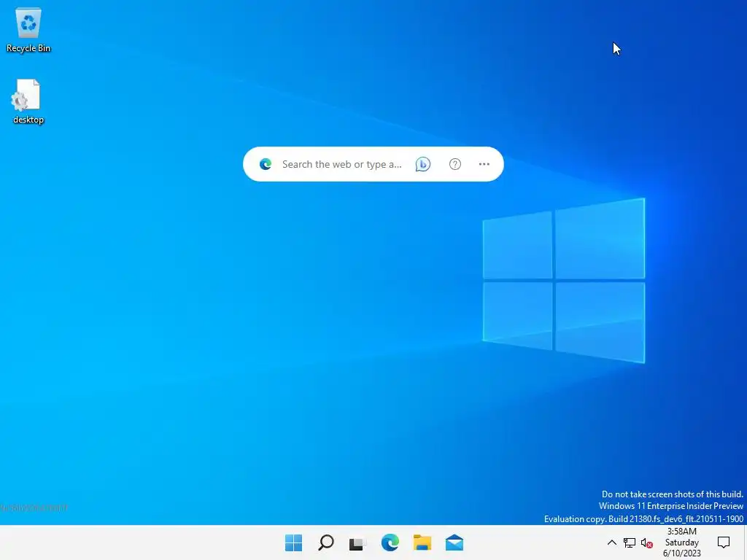Open Task View on the taskbar
The height and width of the screenshot is (560, 747).
pyautogui.click(x=357, y=543)
